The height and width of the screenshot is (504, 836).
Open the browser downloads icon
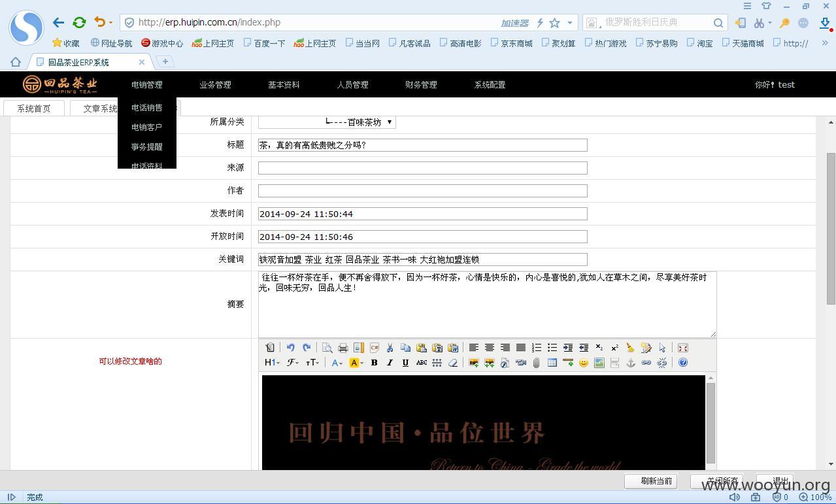pyautogui.click(x=825, y=23)
